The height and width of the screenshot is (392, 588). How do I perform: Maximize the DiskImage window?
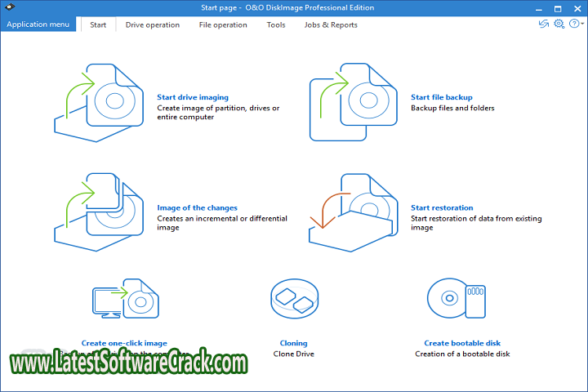click(x=558, y=8)
